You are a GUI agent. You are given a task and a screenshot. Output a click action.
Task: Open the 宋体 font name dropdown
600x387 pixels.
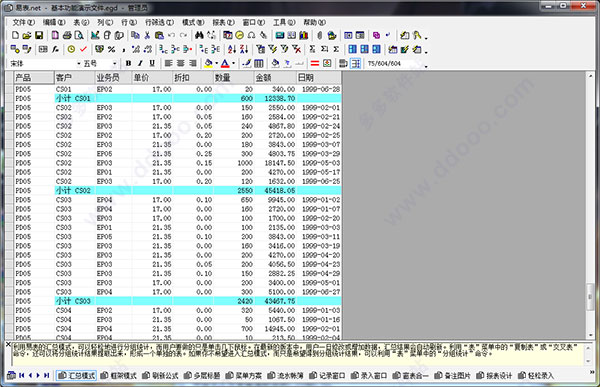point(79,64)
